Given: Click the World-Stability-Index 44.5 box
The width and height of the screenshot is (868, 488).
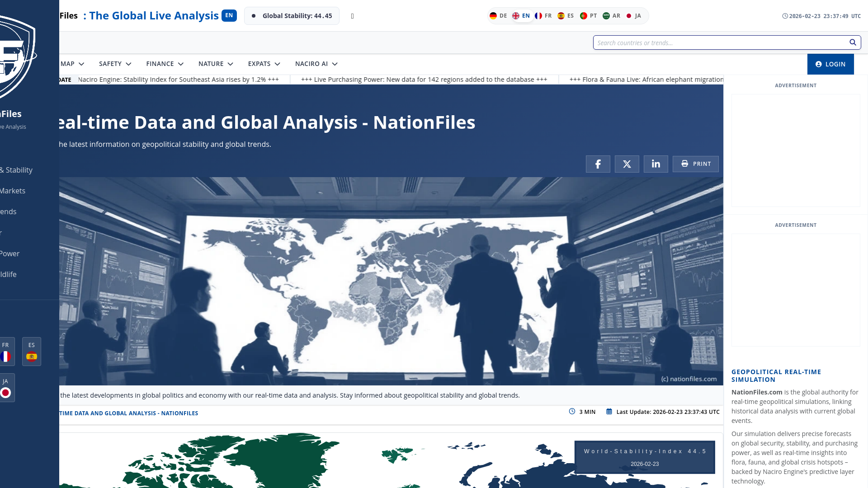Looking at the screenshot, I should (x=645, y=457).
